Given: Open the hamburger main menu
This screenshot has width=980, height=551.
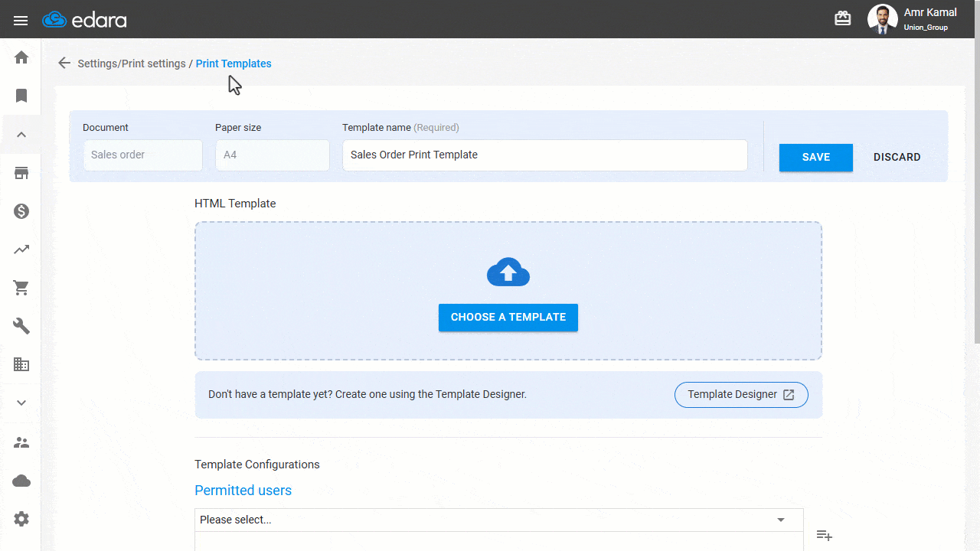Looking at the screenshot, I should (x=21, y=20).
